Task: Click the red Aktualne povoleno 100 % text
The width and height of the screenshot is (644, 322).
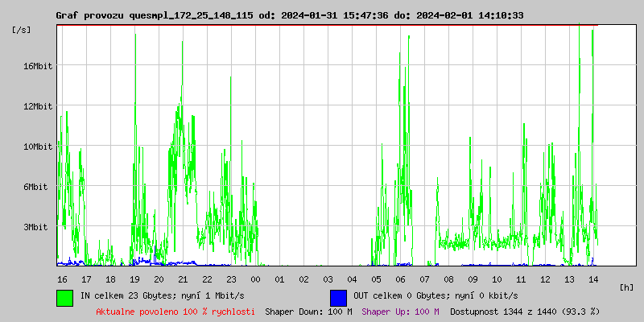Action: click(175, 312)
